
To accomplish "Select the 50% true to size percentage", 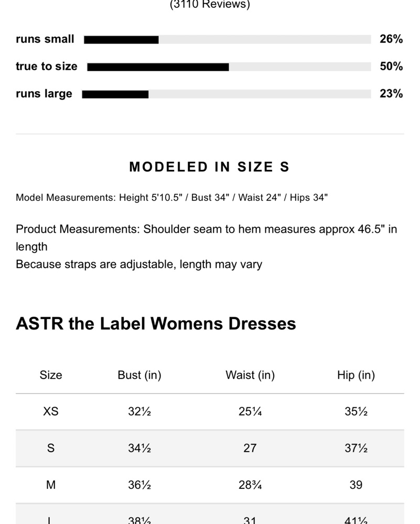I will coord(391,67).
